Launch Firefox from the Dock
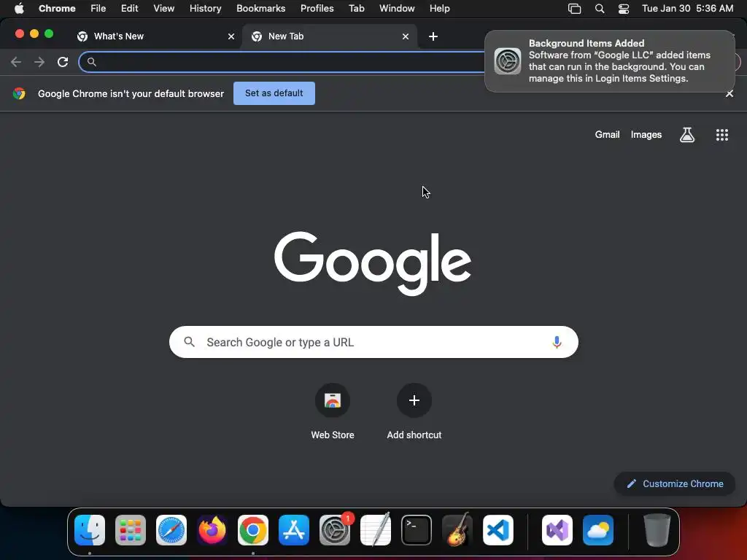Image resolution: width=747 pixels, height=560 pixels. (212, 530)
